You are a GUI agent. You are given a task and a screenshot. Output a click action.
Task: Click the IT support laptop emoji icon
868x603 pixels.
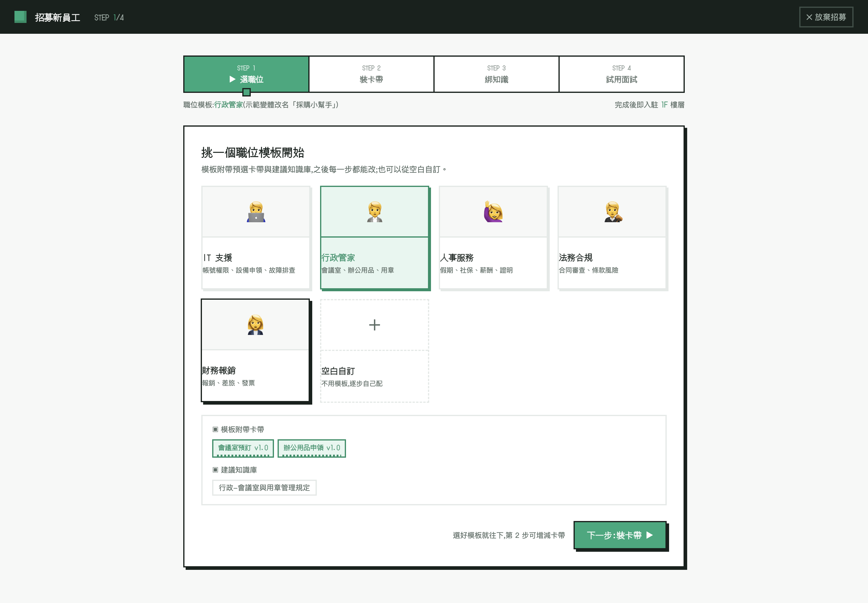pos(256,212)
